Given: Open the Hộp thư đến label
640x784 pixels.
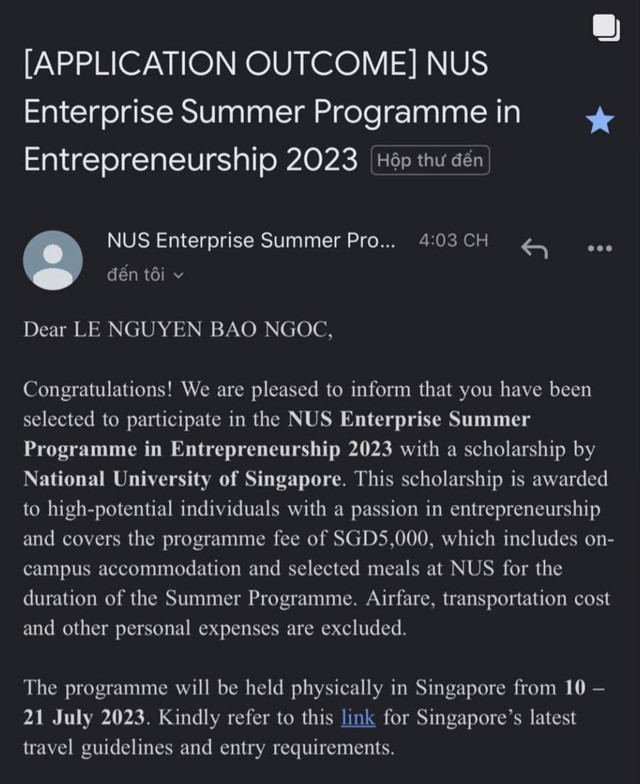Looking at the screenshot, I should pos(430,160).
